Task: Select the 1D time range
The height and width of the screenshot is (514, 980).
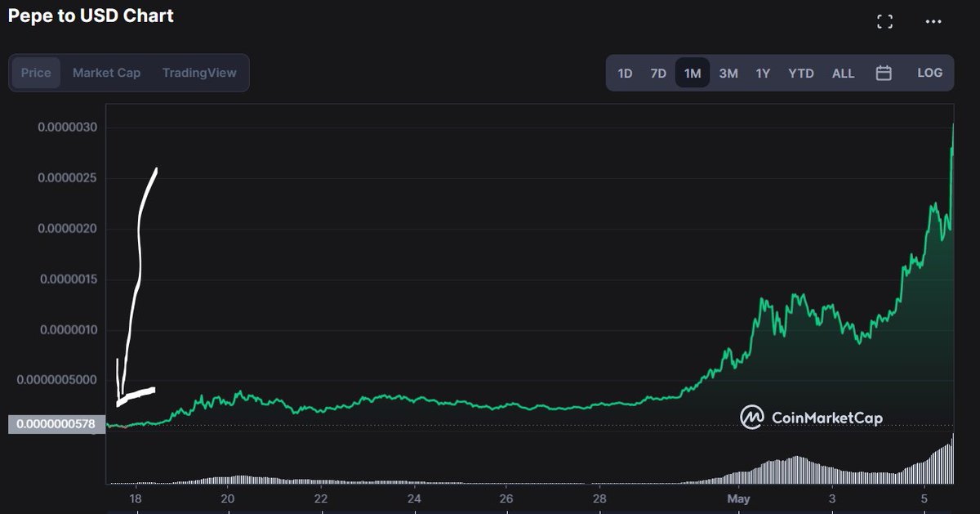Action: [625, 73]
